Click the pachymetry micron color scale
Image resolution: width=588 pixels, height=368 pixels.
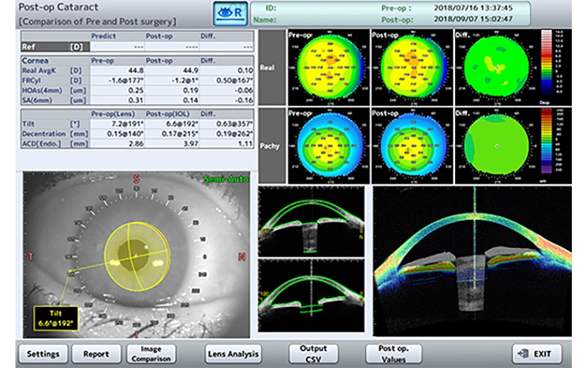(546, 141)
